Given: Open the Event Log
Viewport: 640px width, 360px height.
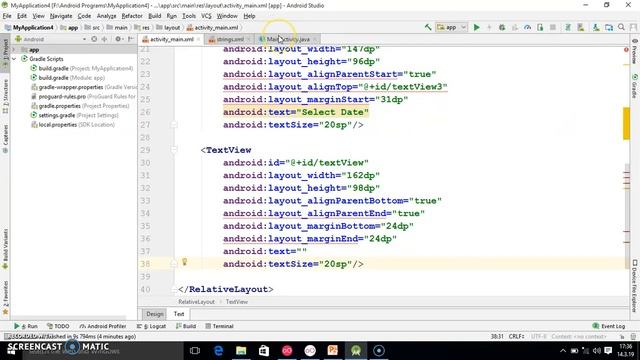Looking at the screenshot, I should click(x=609, y=326).
